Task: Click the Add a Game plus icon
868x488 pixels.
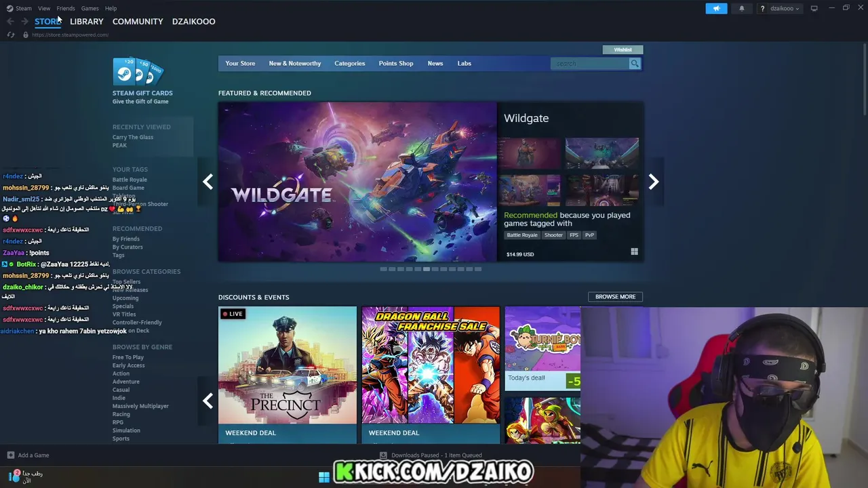Action: [x=11, y=455]
